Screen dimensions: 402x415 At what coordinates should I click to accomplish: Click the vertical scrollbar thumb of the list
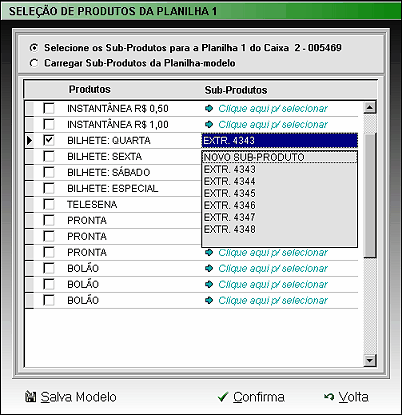click(370, 195)
